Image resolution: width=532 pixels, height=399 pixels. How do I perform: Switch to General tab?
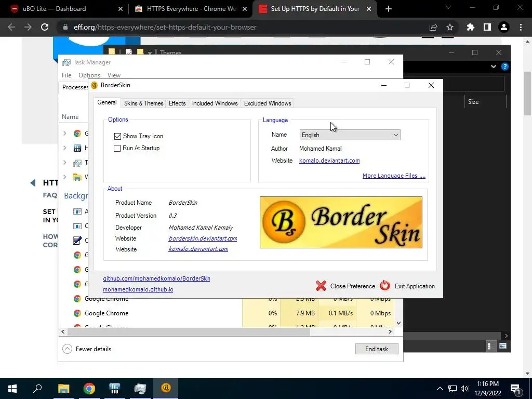point(107,102)
